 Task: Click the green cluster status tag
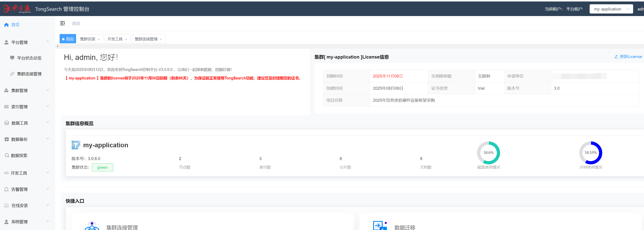click(103, 167)
